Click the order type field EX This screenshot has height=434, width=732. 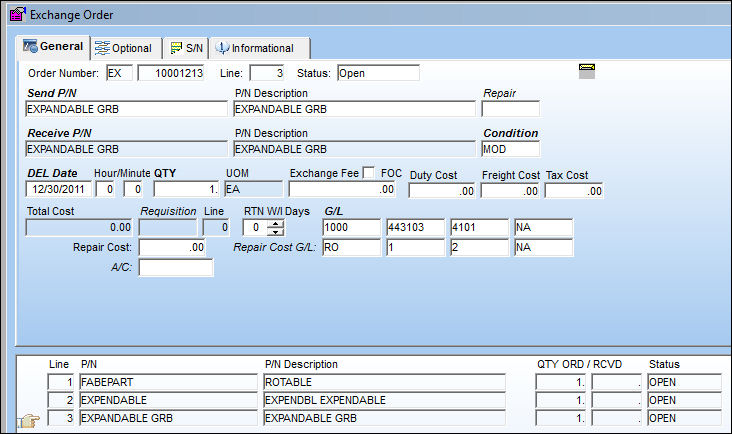[119, 73]
